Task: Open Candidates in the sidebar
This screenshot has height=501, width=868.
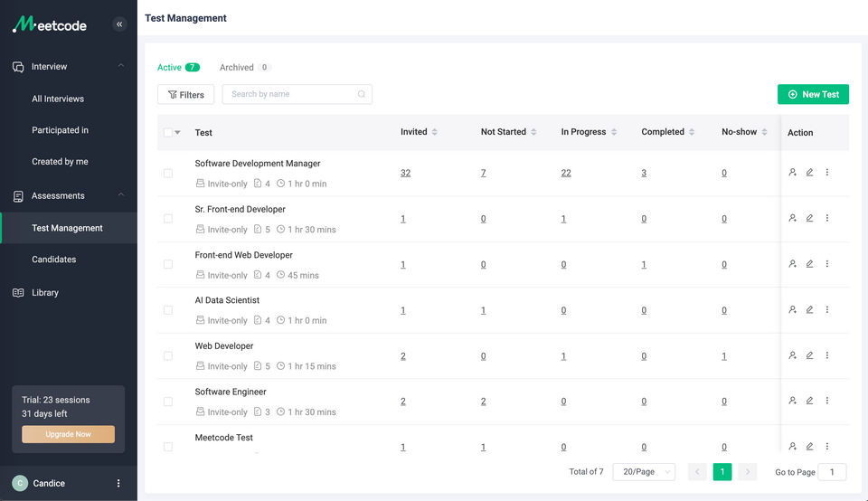Action: click(54, 260)
